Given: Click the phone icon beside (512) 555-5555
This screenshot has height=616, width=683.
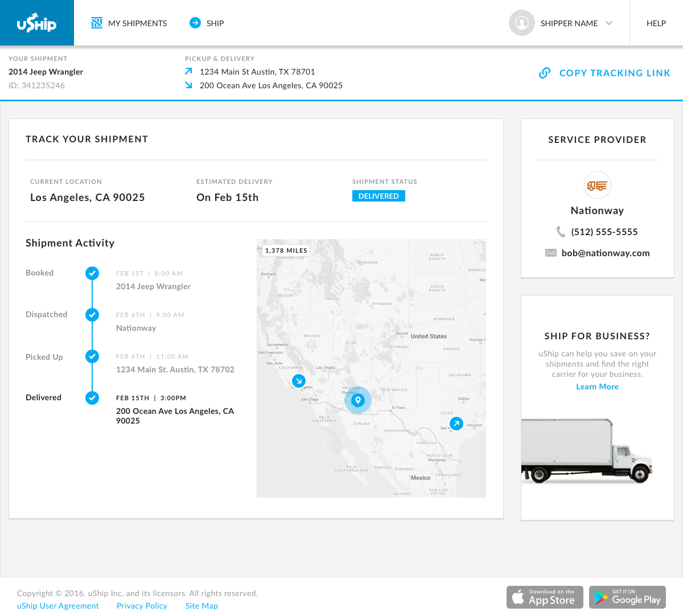Looking at the screenshot, I should tap(561, 232).
